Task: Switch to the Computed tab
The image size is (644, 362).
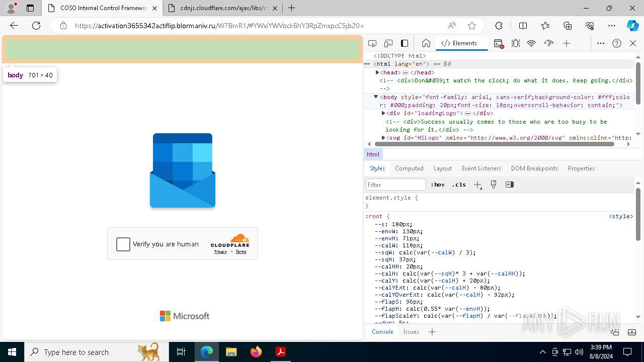Action: click(409, 168)
